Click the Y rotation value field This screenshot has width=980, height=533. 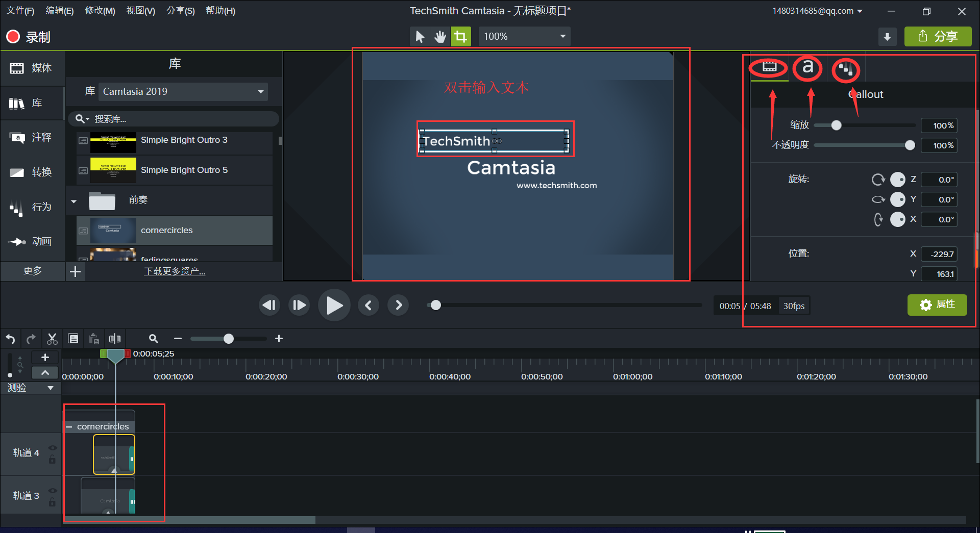click(939, 199)
